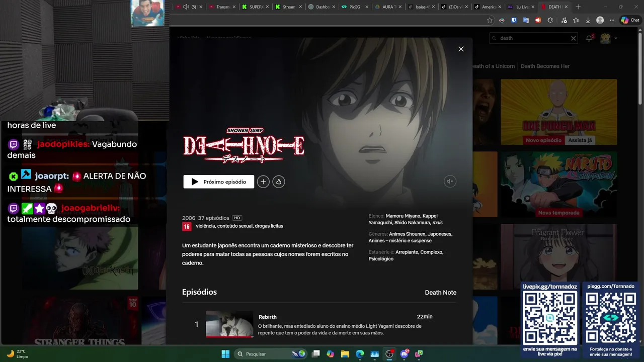Image resolution: width=644 pixels, height=362 pixels.
Task: Open the Mamoru Miyano cast link
Action: (x=403, y=216)
